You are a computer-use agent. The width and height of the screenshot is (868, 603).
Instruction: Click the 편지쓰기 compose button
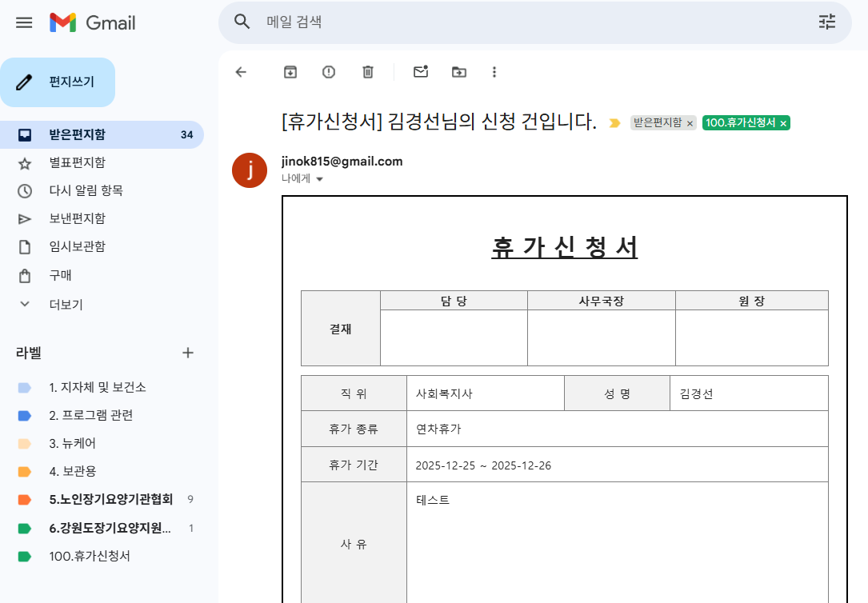pyautogui.click(x=58, y=82)
